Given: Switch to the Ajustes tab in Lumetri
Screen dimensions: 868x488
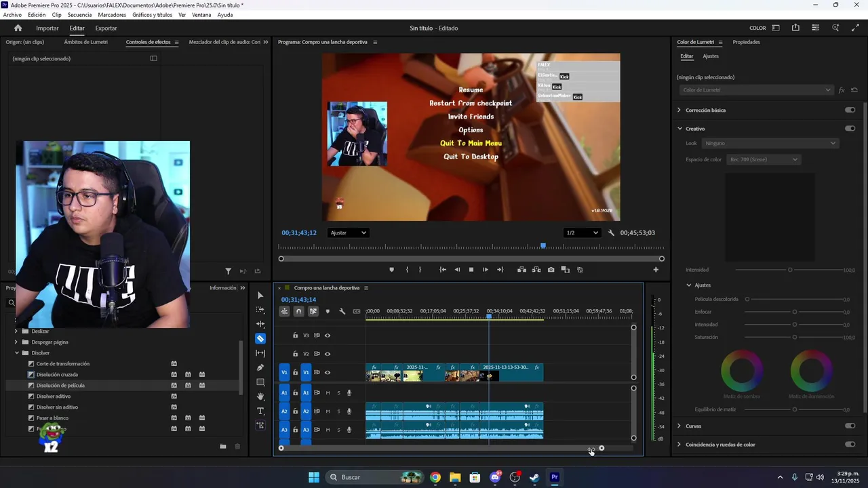Looking at the screenshot, I should (711, 56).
